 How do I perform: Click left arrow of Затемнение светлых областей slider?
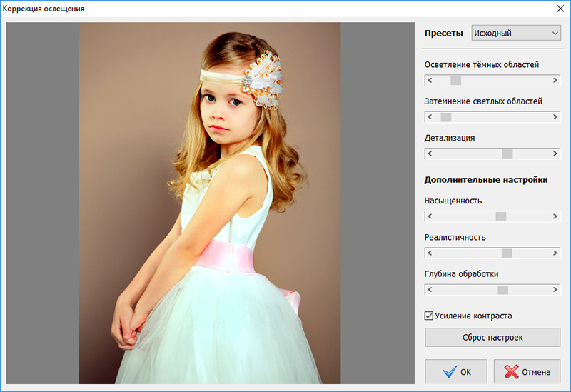430,117
